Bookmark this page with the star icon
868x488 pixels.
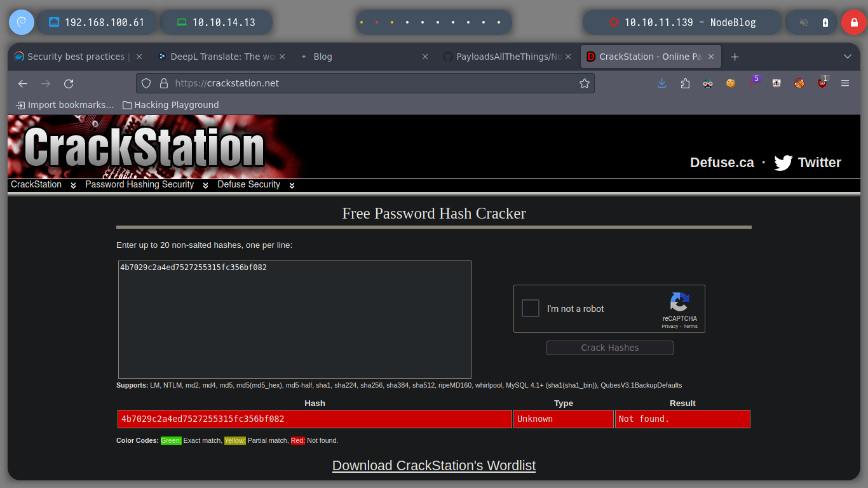pos(584,83)
